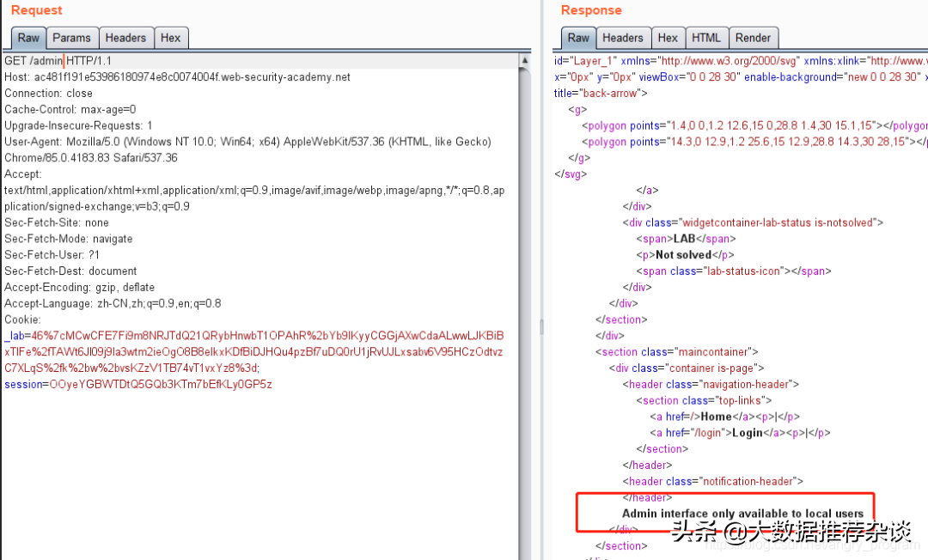Click the Cache-Control: max-age=0 line
Image resolution: width=928 pixels, height=560 pixels.
(x=70, y=109)
